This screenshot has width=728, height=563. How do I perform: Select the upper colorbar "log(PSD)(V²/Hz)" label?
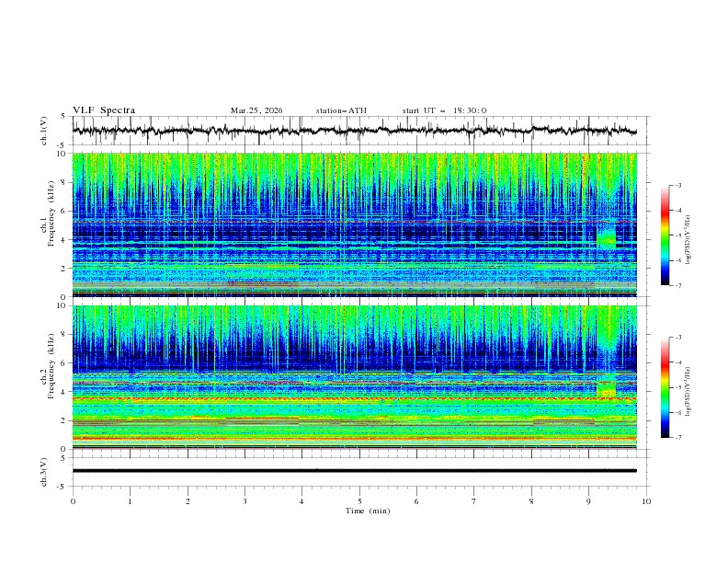(x=688, y=240)
